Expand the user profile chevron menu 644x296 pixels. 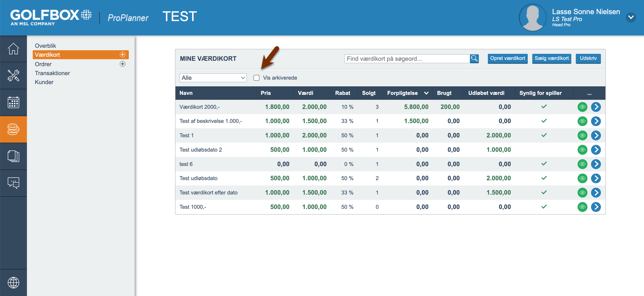[x=631, y=17]
